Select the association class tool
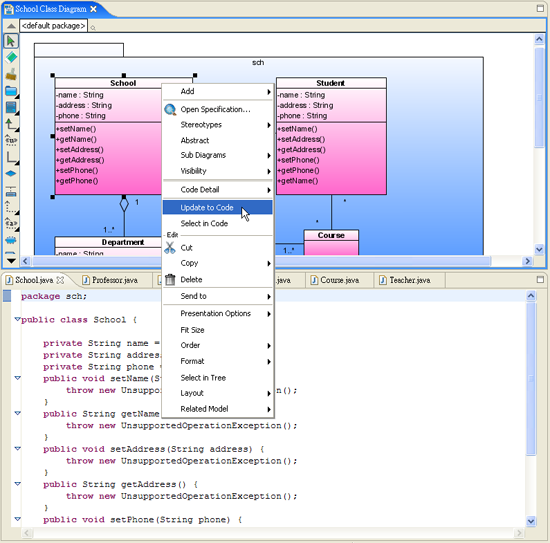 pyautogui.click(x=11, y=191)
